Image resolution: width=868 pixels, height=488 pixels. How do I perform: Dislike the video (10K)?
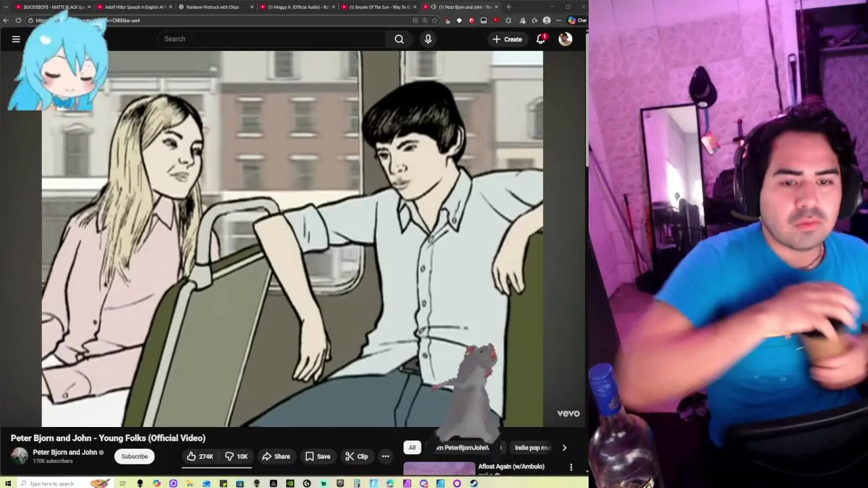click(236, 457)
